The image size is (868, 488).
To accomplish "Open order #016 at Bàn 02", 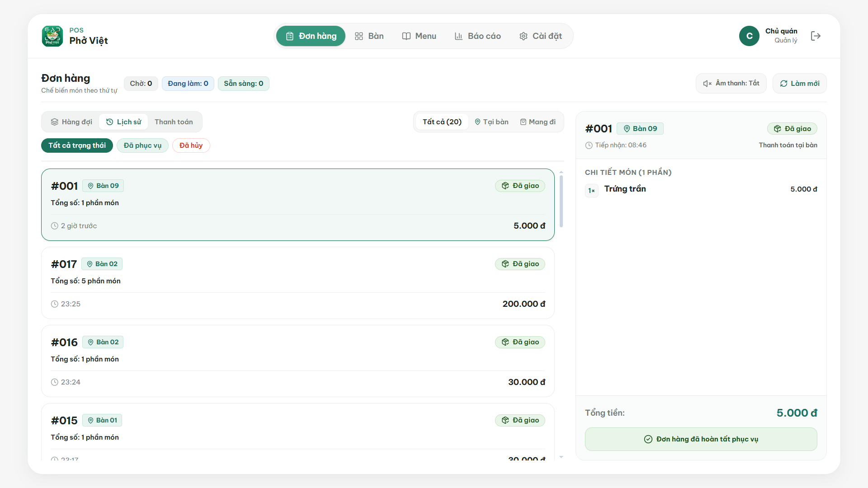I will (x=298, y=361).
